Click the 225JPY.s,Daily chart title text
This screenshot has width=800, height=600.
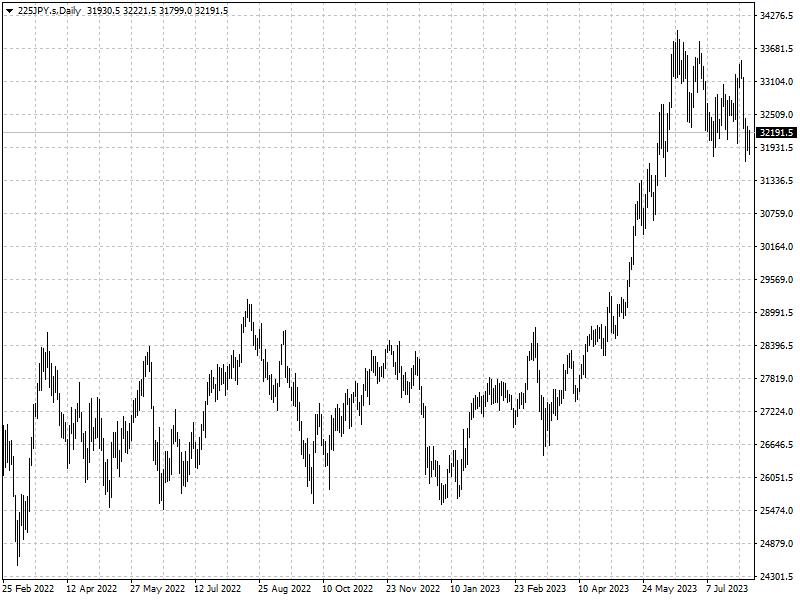(49, 11)
